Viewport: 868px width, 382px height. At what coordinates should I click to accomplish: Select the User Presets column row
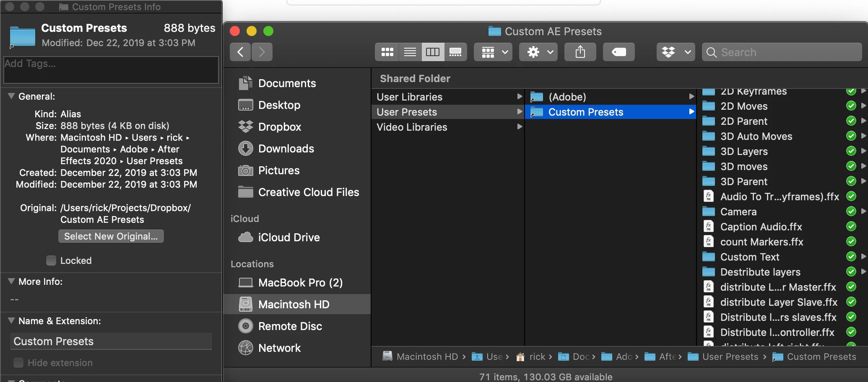coord(448,112)
